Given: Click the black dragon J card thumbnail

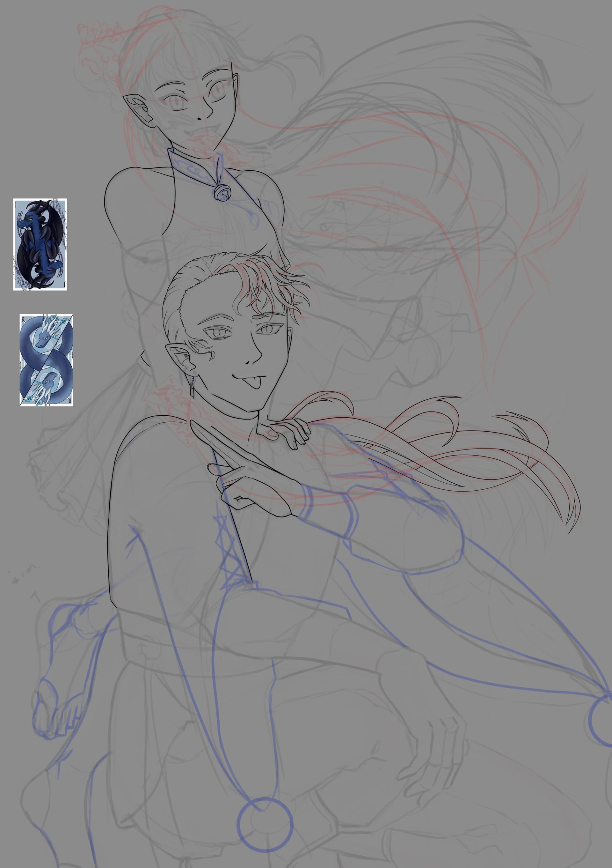Looking at the screenshot, I should [40, 244].
